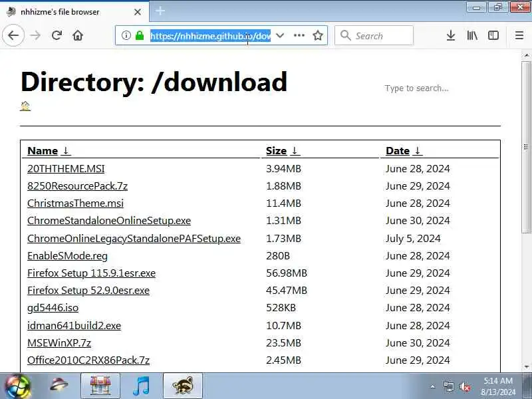Click ChromeStandaloneOnlineSetup.exe link
Viewport: 532px width, 399px height.
pyautogui.click(x=109, y=221)
